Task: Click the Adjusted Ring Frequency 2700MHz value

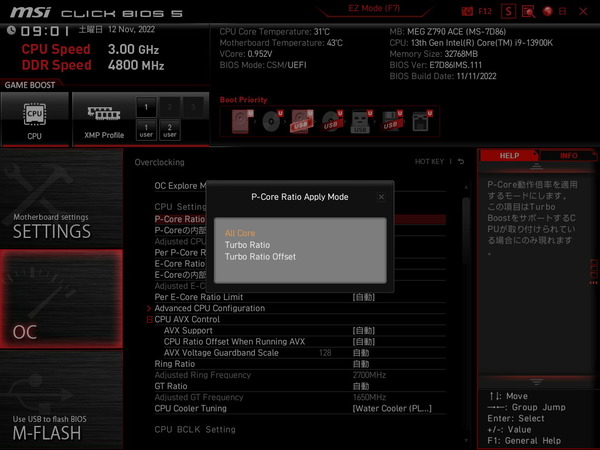Action: (x=369, y=375)
